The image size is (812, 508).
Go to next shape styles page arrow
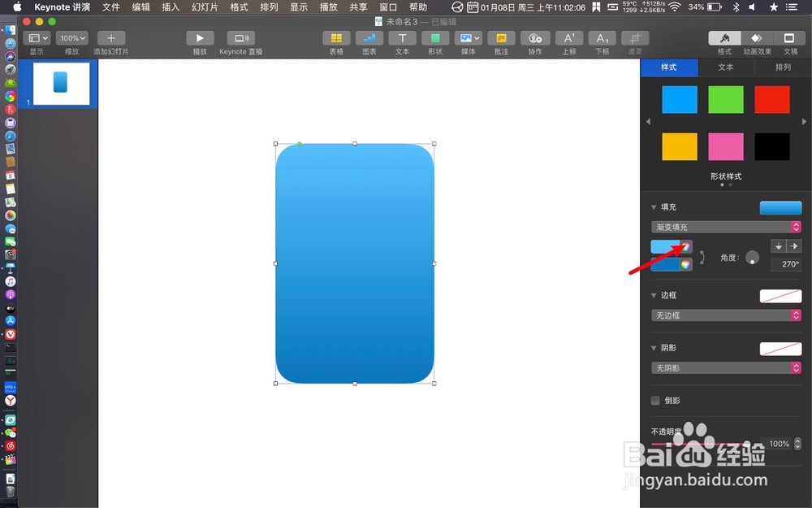tap(804, 122)
